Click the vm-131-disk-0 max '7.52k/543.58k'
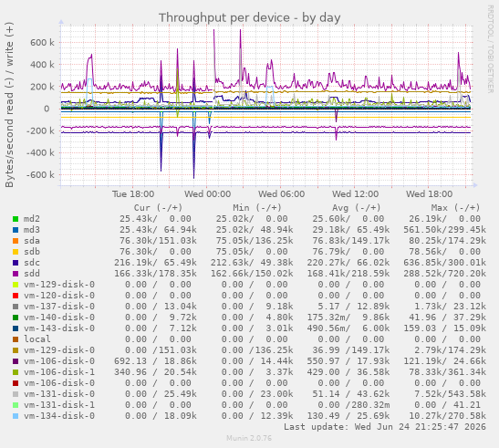Viewport: 499px width, 448px height. (450, 394)
